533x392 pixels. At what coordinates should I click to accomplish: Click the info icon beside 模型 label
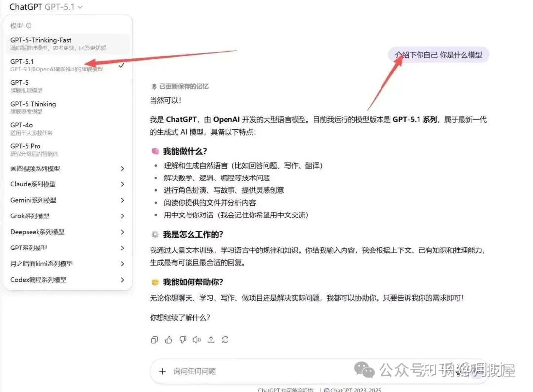point(29,25)
